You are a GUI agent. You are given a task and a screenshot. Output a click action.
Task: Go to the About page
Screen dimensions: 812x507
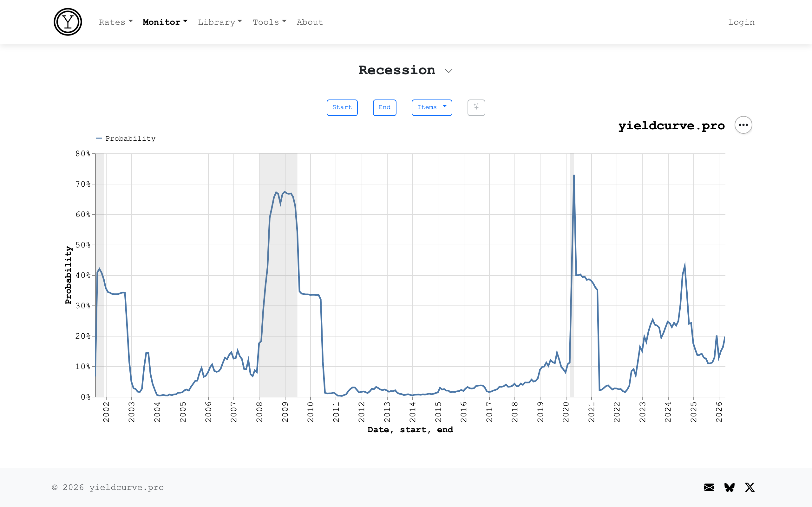coord(310,22)
